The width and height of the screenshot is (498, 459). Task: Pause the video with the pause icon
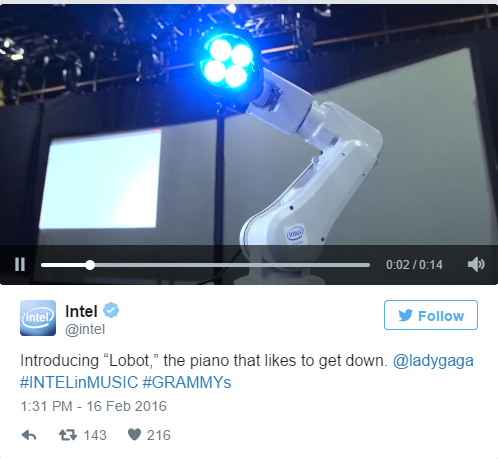pos(20,265)
